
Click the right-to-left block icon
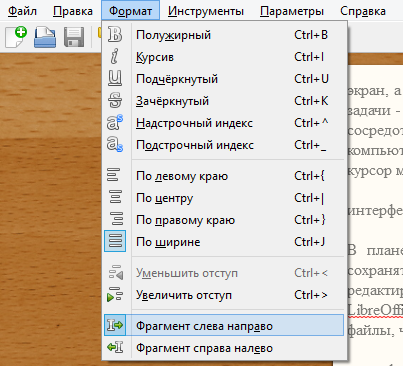coord(115,348)
